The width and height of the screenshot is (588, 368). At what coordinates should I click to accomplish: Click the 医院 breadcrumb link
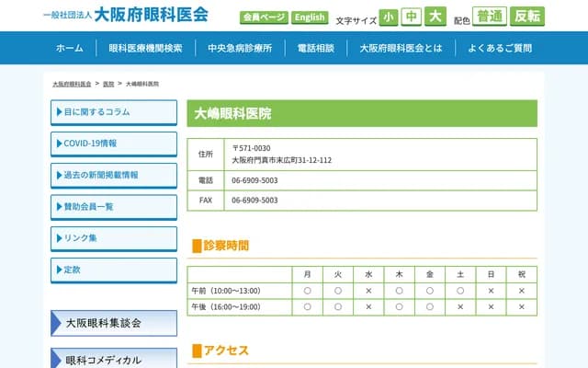pyautogui.click(x=108, y=84)
